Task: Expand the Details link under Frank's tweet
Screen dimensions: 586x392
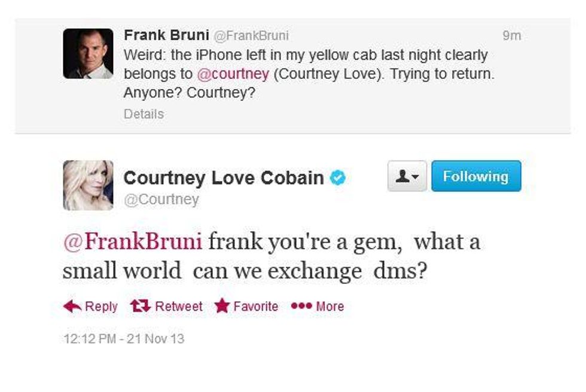Action: [144, 114]
